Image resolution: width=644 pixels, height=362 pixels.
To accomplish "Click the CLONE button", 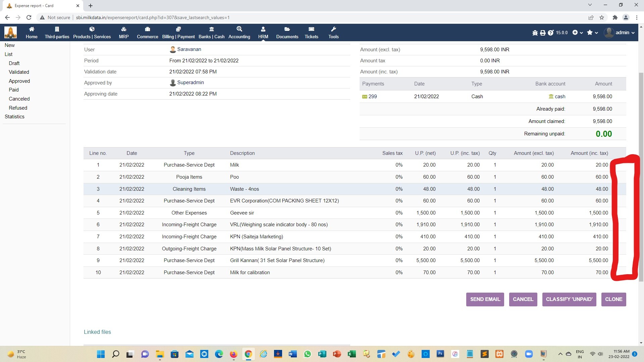I will click(x=613, y=299).
